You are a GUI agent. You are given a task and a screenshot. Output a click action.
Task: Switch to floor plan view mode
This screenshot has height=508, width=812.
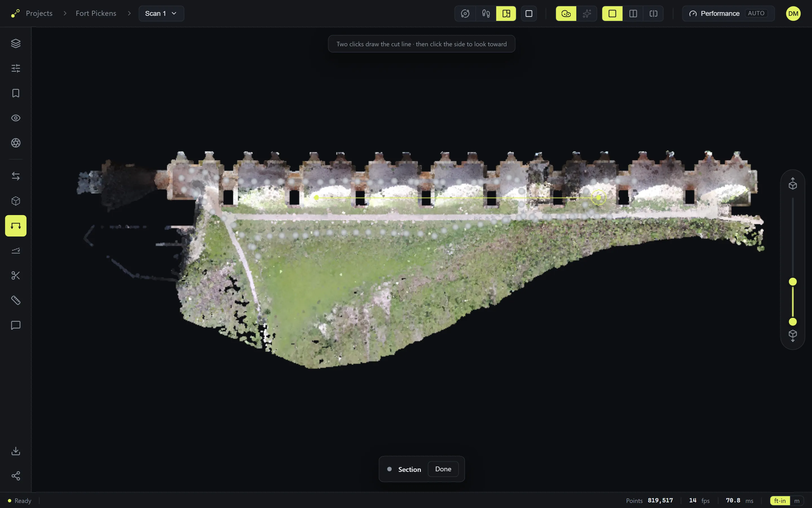click(506, 14)
